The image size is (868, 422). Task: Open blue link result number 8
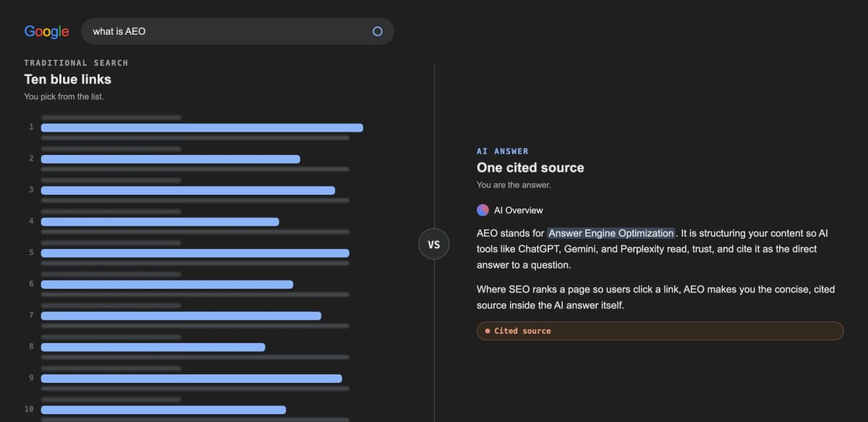click(153, 347)
